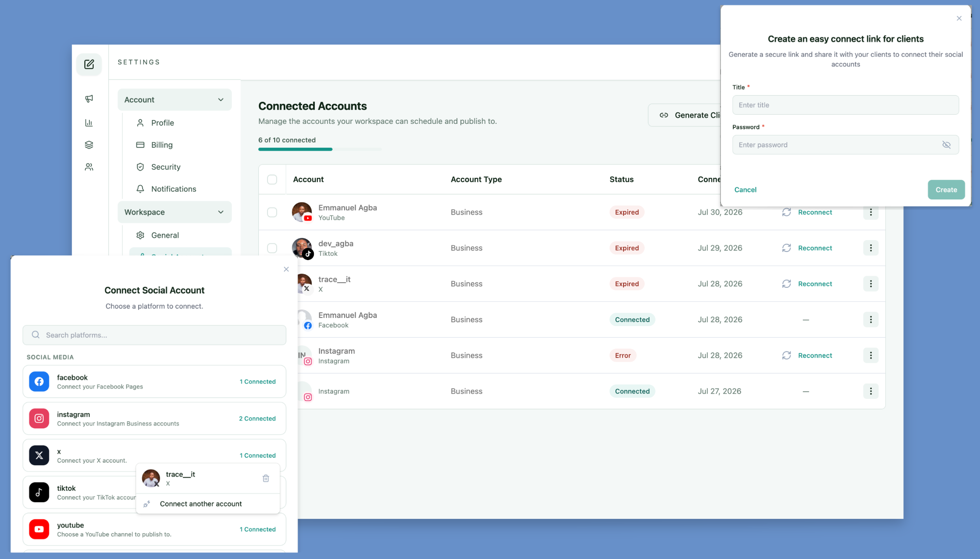Cancel the easy connect link dialog
The height and width of the screenshot is (559, 980).
tap(745, 190)
